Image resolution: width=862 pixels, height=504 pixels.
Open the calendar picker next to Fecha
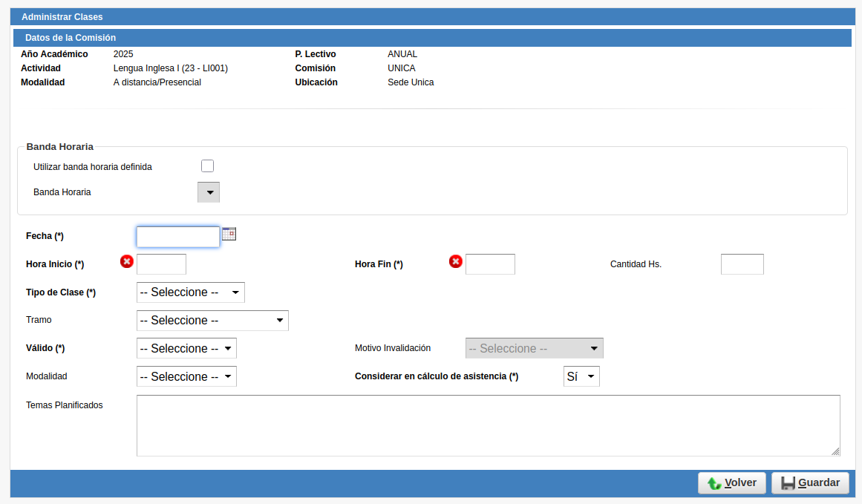[x=229, y=234]
